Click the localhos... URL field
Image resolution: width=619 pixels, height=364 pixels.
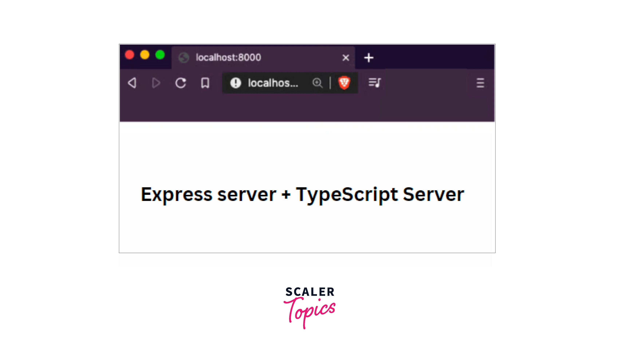click(x=273, y=83)
